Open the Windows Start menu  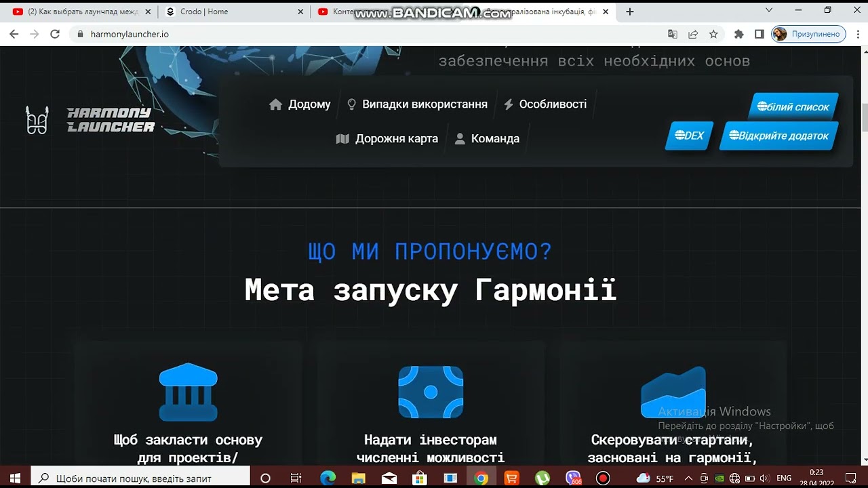pyautogui.click(x=15, y=478)
